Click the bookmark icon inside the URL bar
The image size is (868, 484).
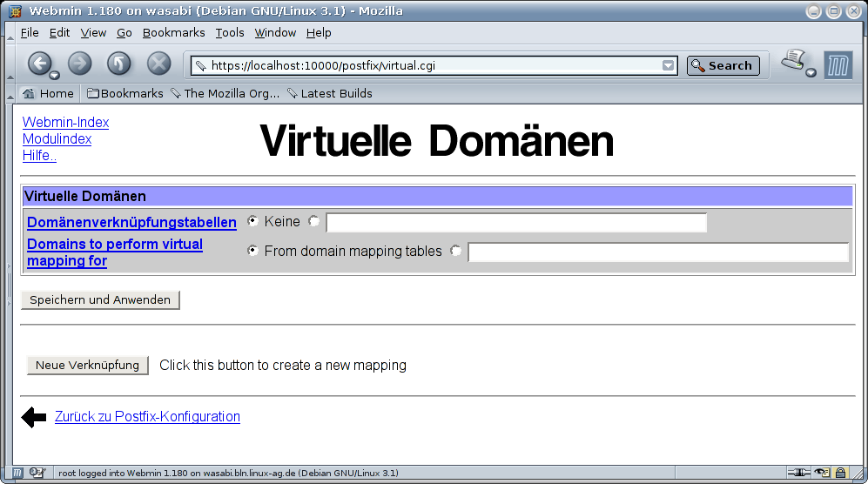tap(201, 66)
